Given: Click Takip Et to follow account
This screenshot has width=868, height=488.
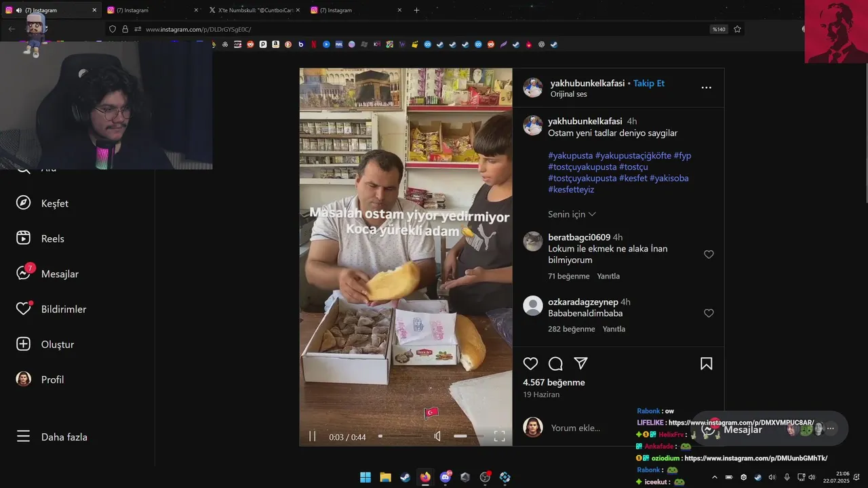Looking at the screenshot, I should (649, 83).
